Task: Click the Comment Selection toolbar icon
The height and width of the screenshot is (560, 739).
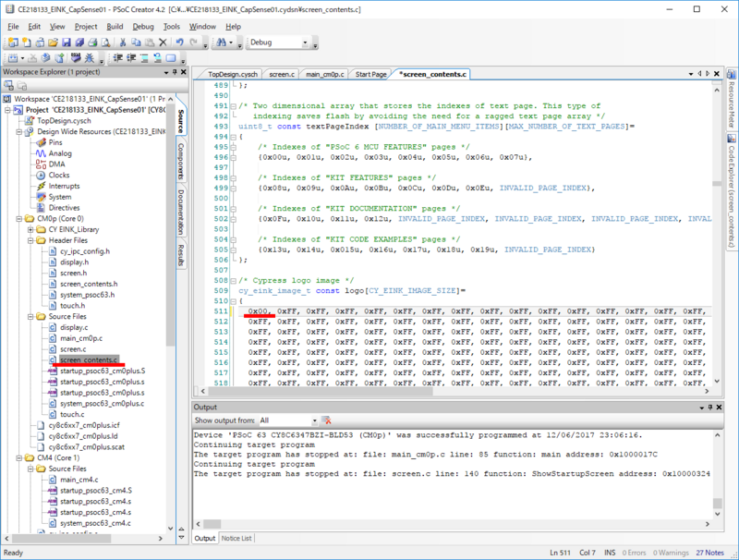Action: coord(144,58)
